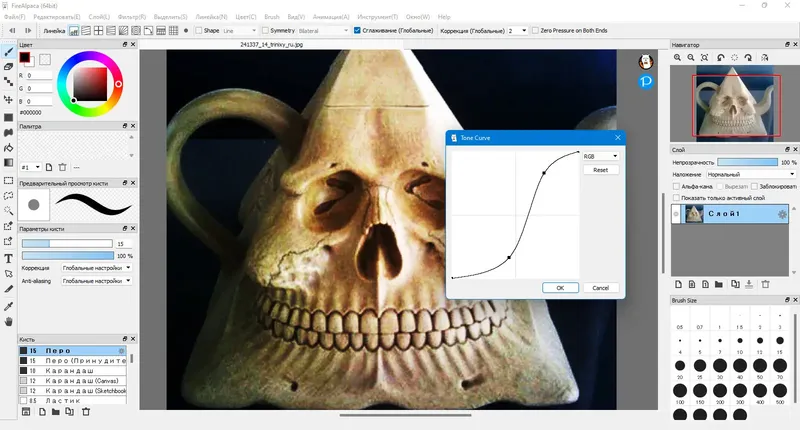
Task: Adjust the Непрозрачность opacity slider
Action: click(747, 162)
